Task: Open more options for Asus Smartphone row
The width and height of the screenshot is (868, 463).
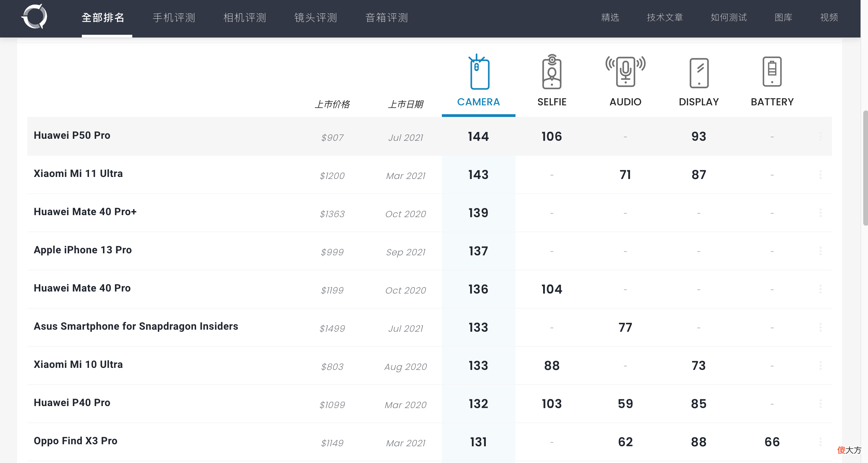Action: (821, 327)
